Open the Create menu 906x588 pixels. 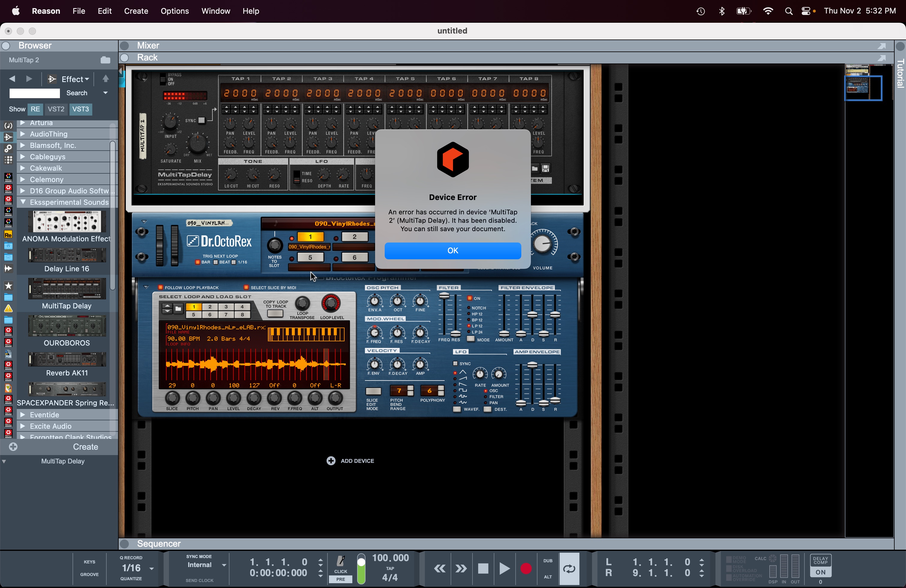click(x=136, y=11)
